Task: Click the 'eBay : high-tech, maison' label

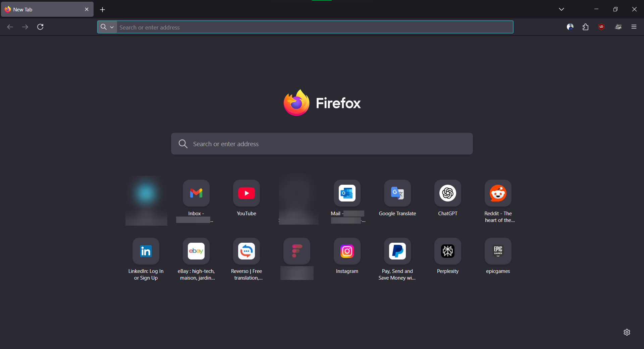Action: pos(197,275)
